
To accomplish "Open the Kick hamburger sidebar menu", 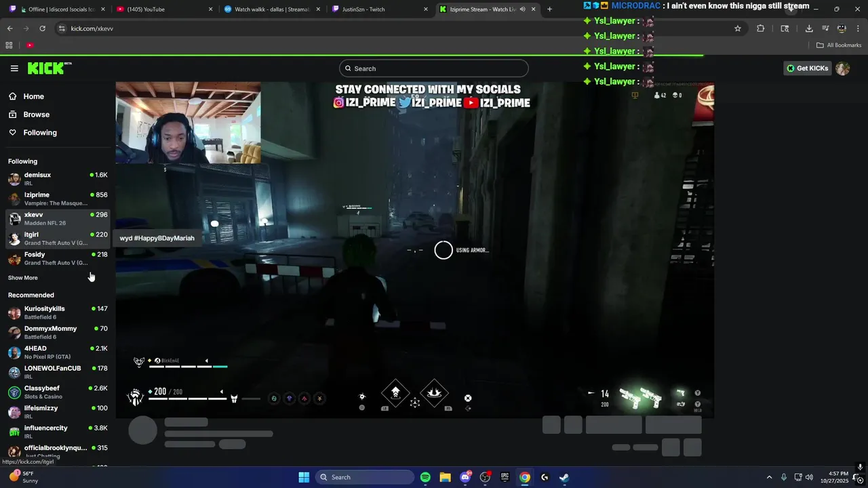I will click(14, 68).
